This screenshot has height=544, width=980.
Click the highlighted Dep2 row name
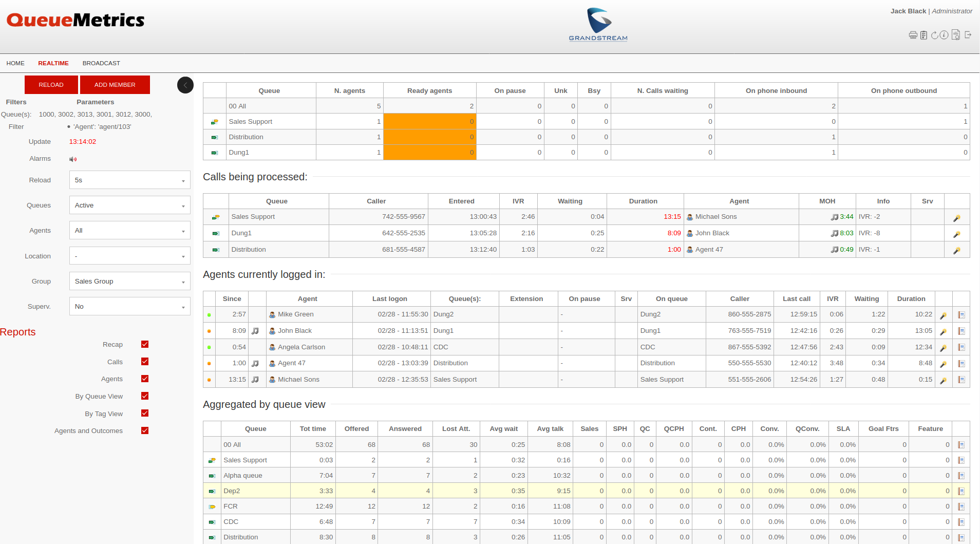[x=232, y=491]
